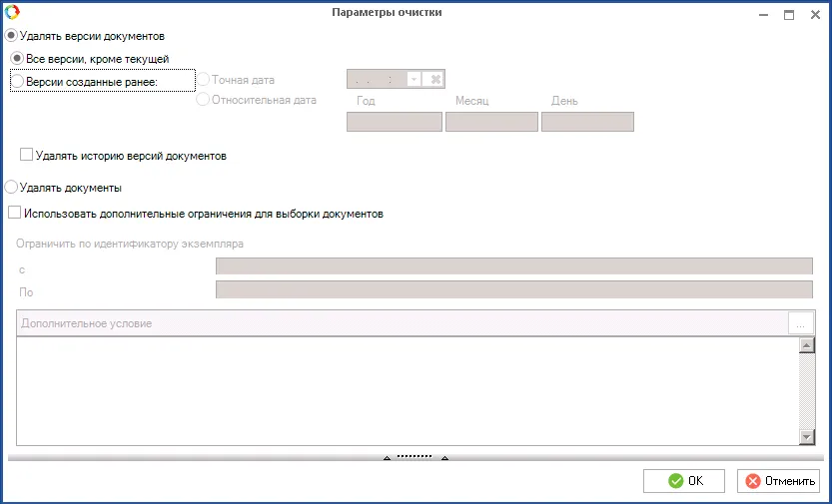Open the exact date picker dropdown arrow
The width and height of the screenshot is (832, 504).
coord(414,80)
